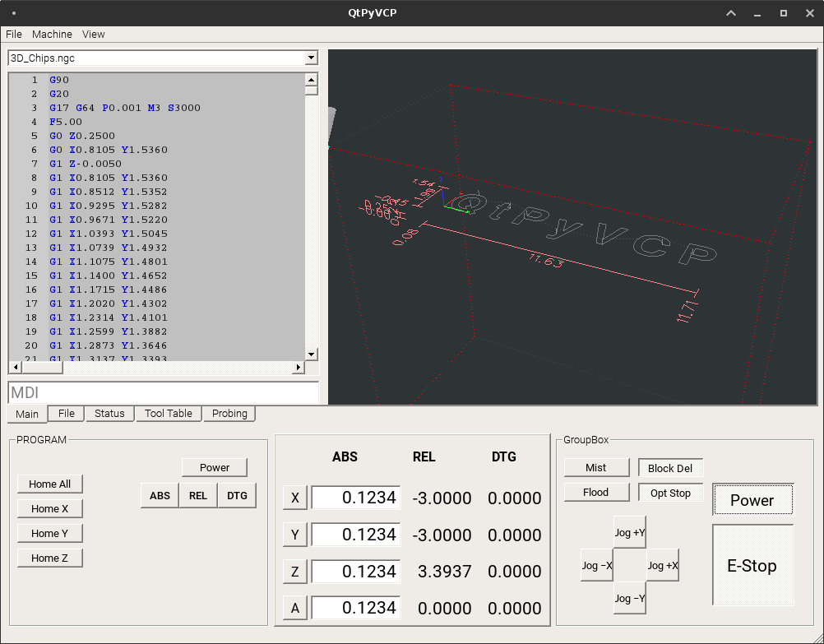Viewport: 824px width, 644px height.
Task: Open the View menu
Action: pyautogui.click(x=94, y=35)
